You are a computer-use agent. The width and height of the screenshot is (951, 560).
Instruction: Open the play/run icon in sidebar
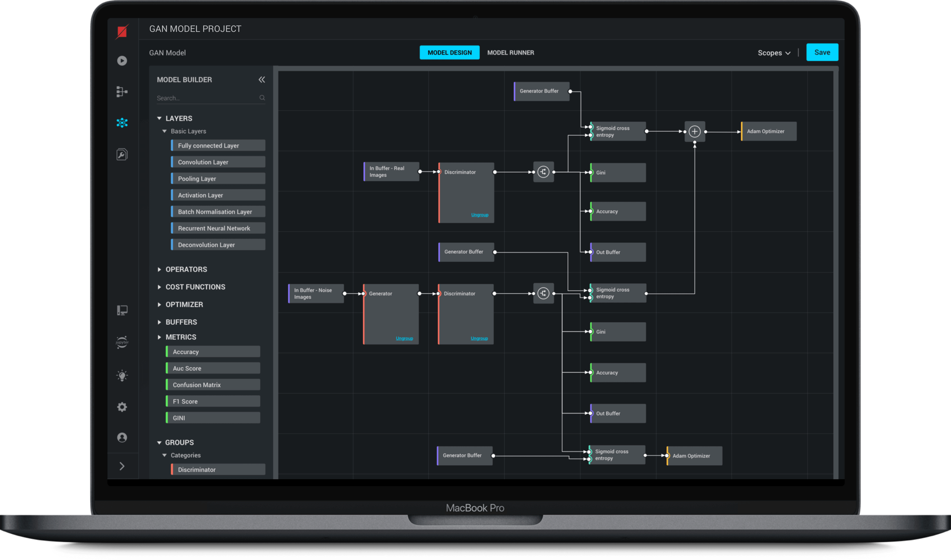pyautogui.click(x=122, y=61)
